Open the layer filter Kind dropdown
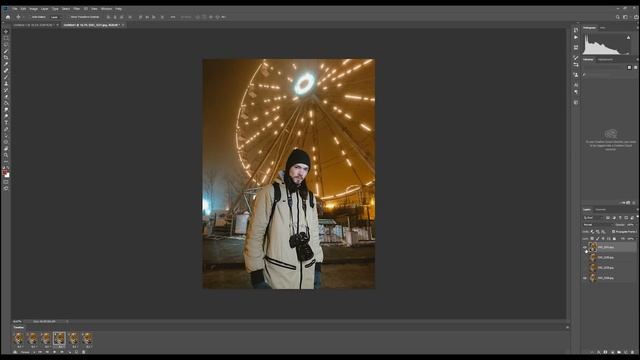The height and width of the screenshot is (360, 640). [x=593, y=218]
